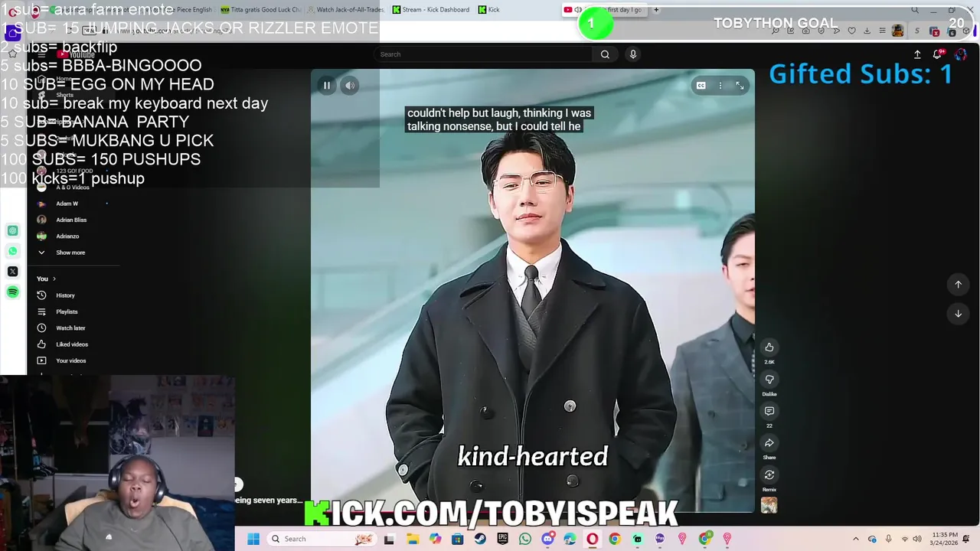Start voice search with the microphone
The width and height of the screenshot is (980, 551).
coord(632,54)
